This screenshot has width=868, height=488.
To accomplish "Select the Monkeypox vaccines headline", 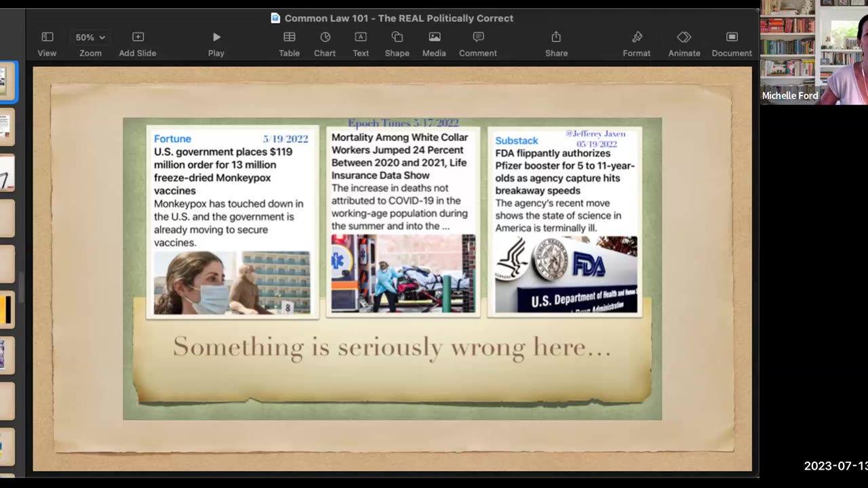I will 223,171.
